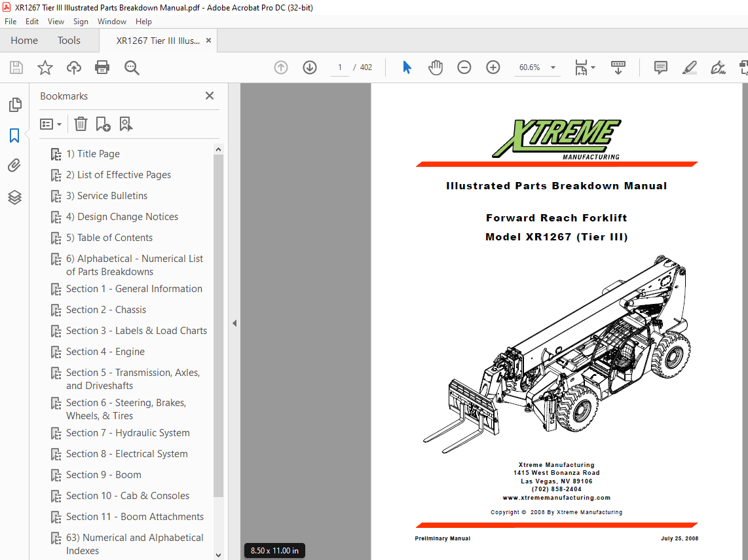Click the Fit page width icon
748x560 pixels.
point(581,67)
